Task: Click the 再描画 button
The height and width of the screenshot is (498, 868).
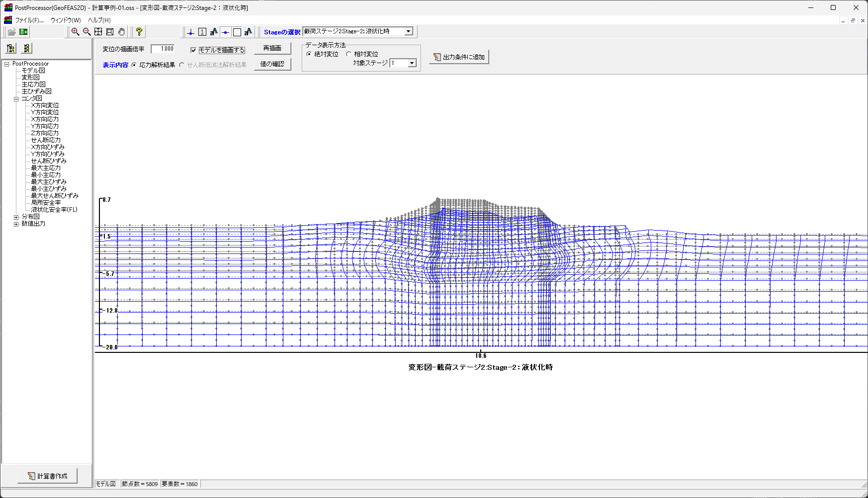Action: point(272,48)
